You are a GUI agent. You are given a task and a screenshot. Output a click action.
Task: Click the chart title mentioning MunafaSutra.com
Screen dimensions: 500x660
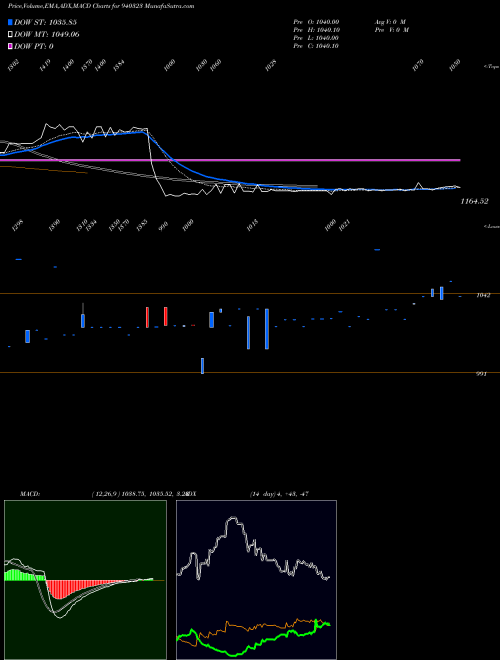101,6
